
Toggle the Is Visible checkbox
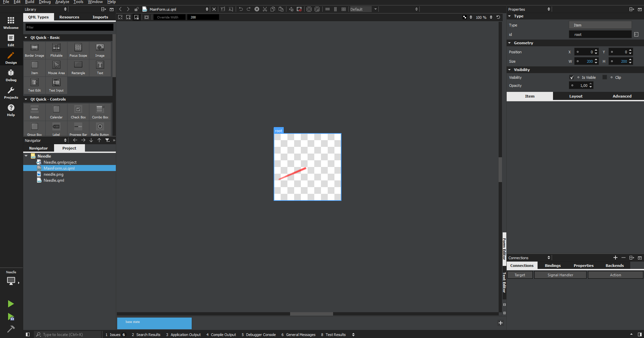coord(572,77)
